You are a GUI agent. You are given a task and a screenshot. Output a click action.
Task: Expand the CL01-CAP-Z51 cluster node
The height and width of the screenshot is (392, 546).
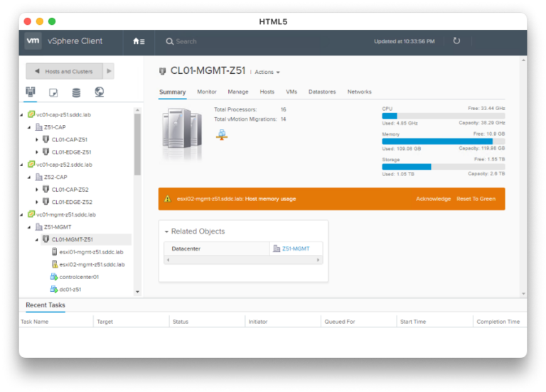pos(37,139)
